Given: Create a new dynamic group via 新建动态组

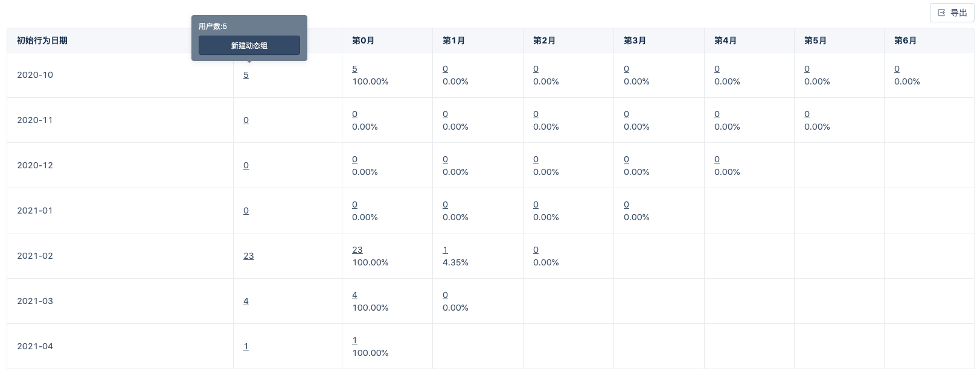Looking at the screenshot, I should click(249, 45).
